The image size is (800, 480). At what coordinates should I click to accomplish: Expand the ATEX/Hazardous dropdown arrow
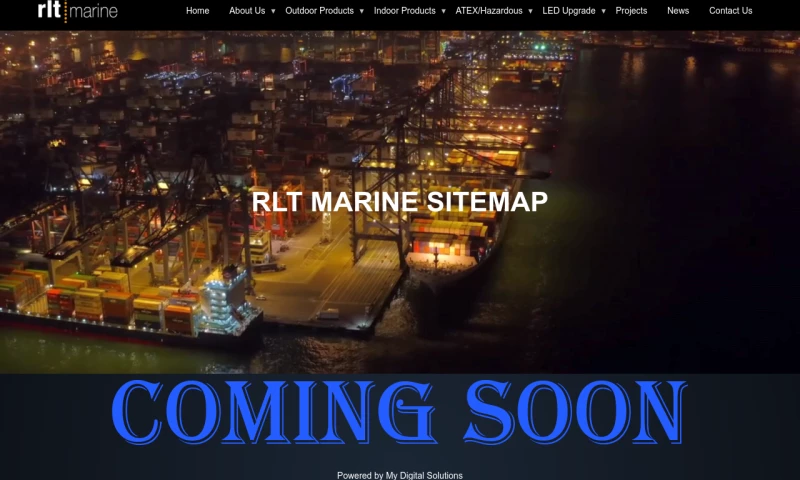[x=531, y=11]
